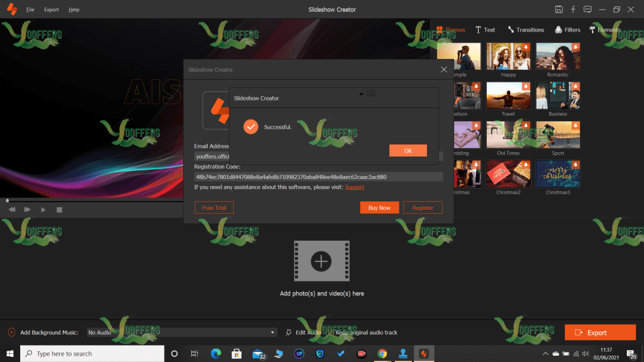Open the Facebook share icon in title bar
This screenshot has width=644, height=362.
(x=573, y=9)
